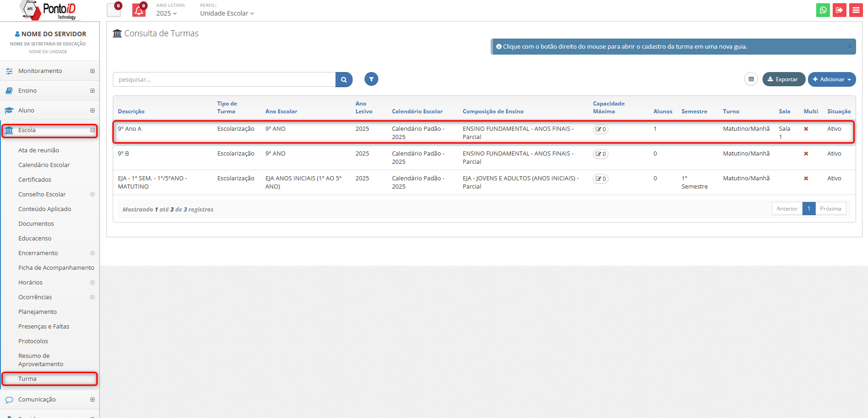Click the search magnifier button

344,79
